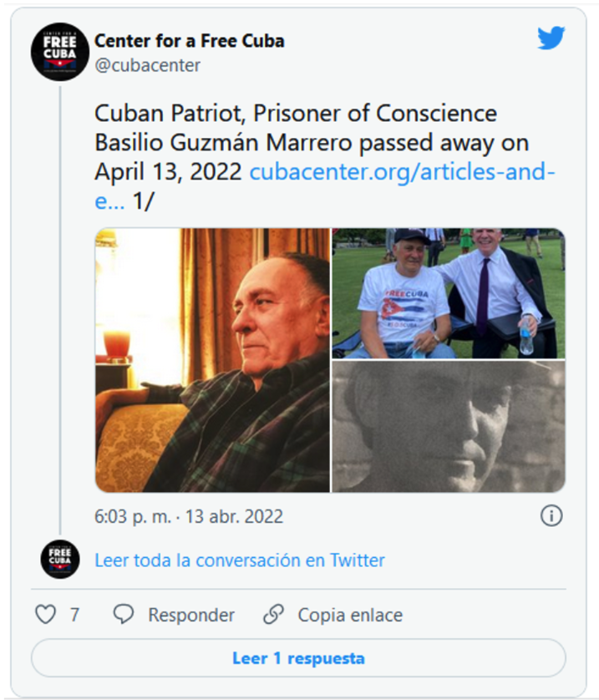Like the tweet with the heart icon
Image resolution: width=599 pixels, height=700 pixels.
(45, 615)
